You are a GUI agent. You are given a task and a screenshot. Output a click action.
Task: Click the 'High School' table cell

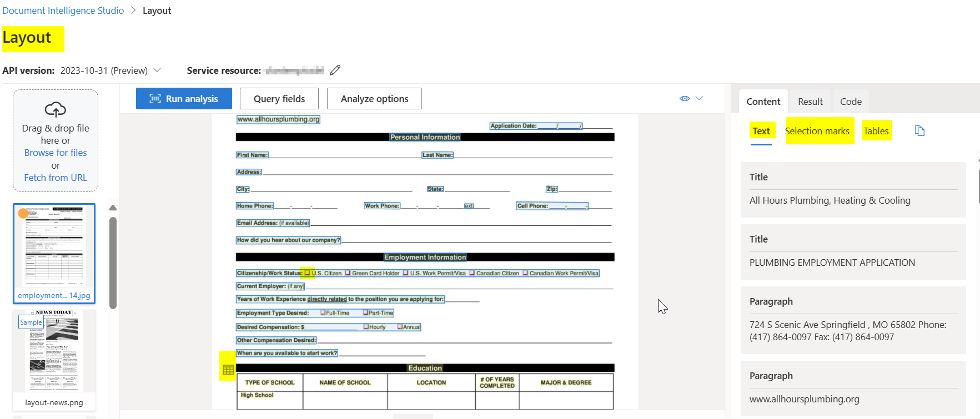tap(270, 400)
